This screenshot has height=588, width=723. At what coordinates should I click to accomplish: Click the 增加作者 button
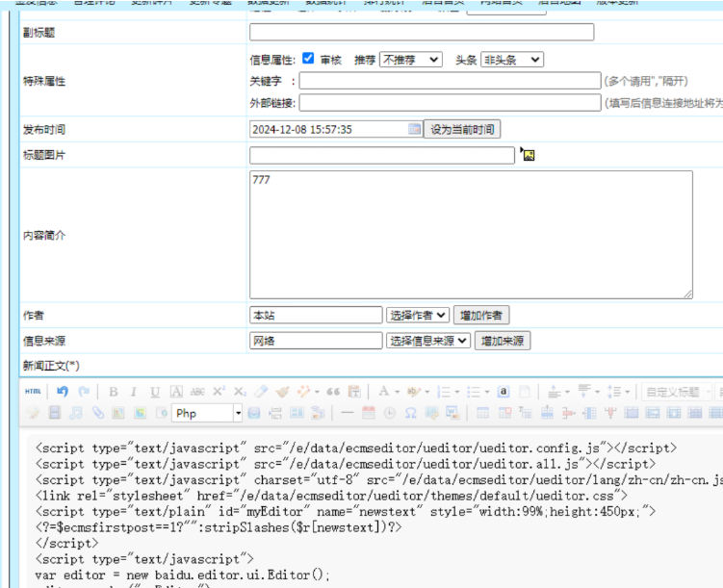point(481,315)
